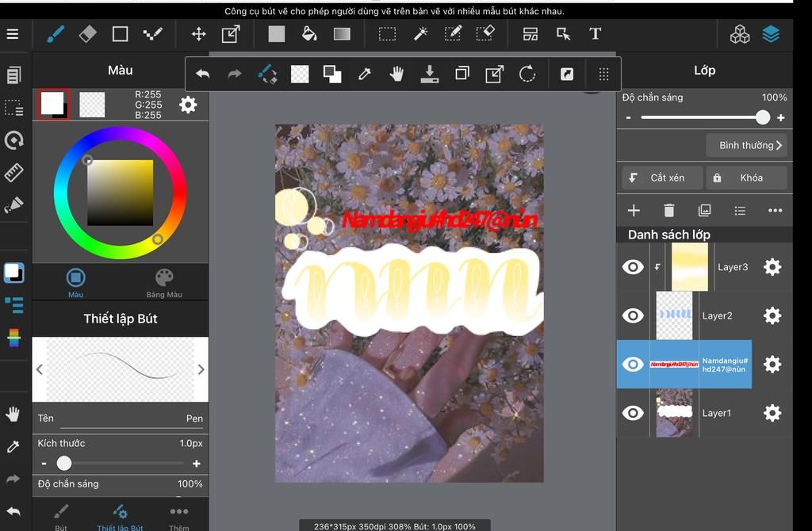Open layer more options ellipsis
This screenshot has width=812, height=531.
(x=776, y=211)
